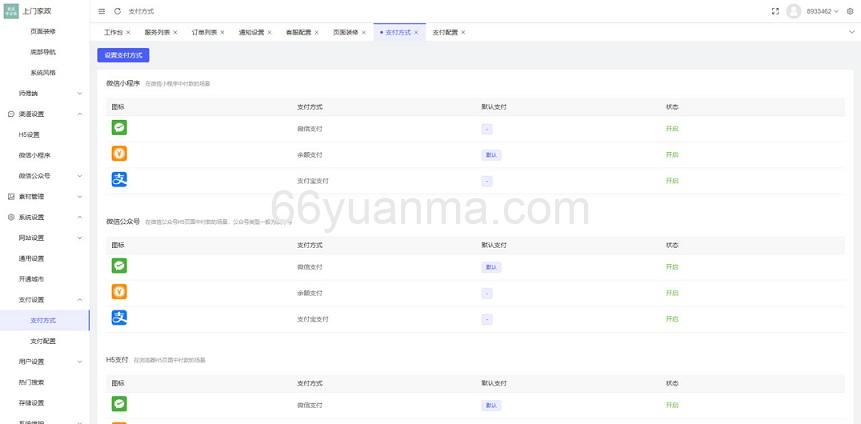Switch to the 服务列表 tab
861x424 pixels.
pyautogui.click(x=158, y=32)
